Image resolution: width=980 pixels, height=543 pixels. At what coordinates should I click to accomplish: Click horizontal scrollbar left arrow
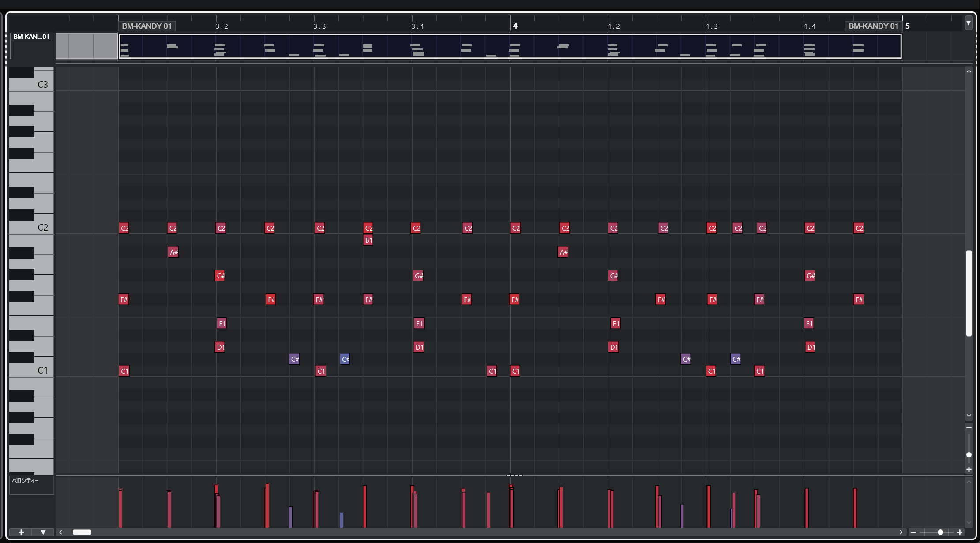coord(60,532)
